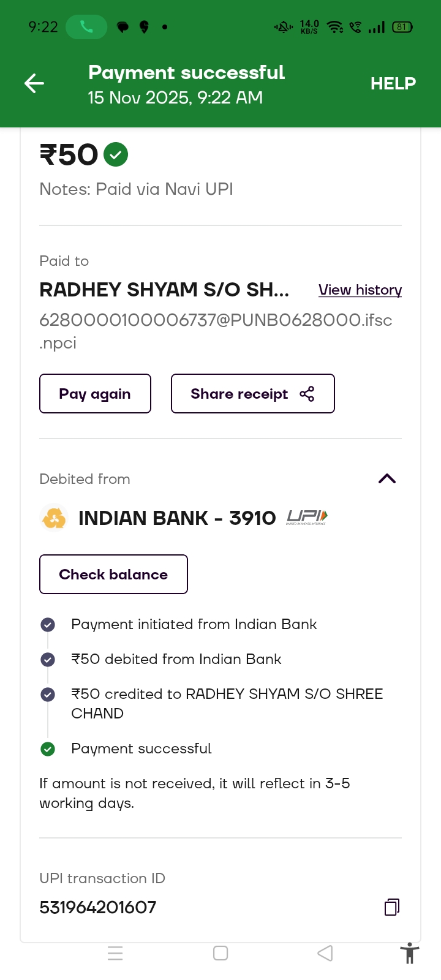Tap the share icon on Share receipt
This screenshot has height=980, width=441.
307,394
